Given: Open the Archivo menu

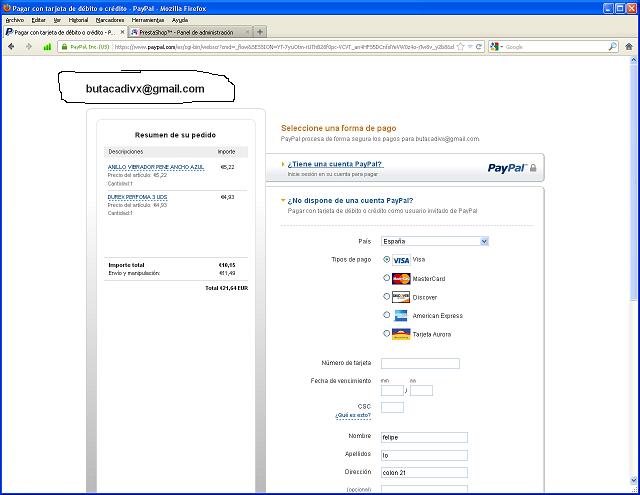Looking at the screenshot, I should [x=15, y=20].
